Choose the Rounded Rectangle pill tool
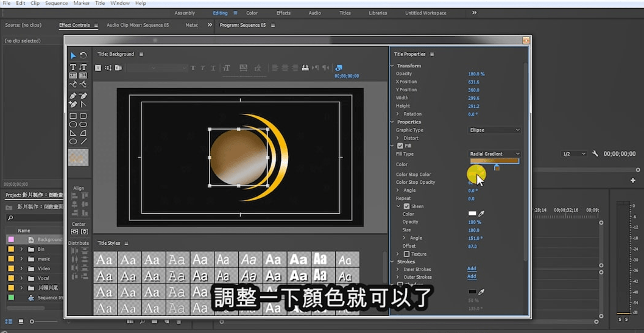644x333 pixels. pyautogui.click(x=83, y=124)
